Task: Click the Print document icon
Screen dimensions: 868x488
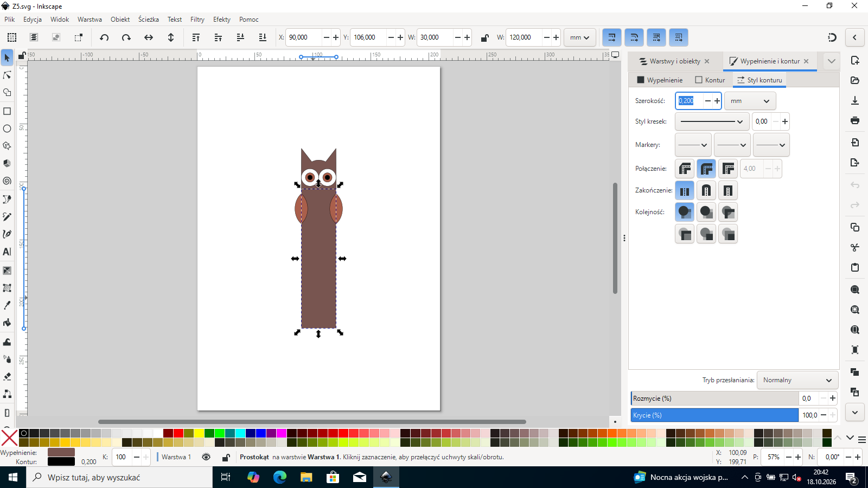Action: click(855, 120)
